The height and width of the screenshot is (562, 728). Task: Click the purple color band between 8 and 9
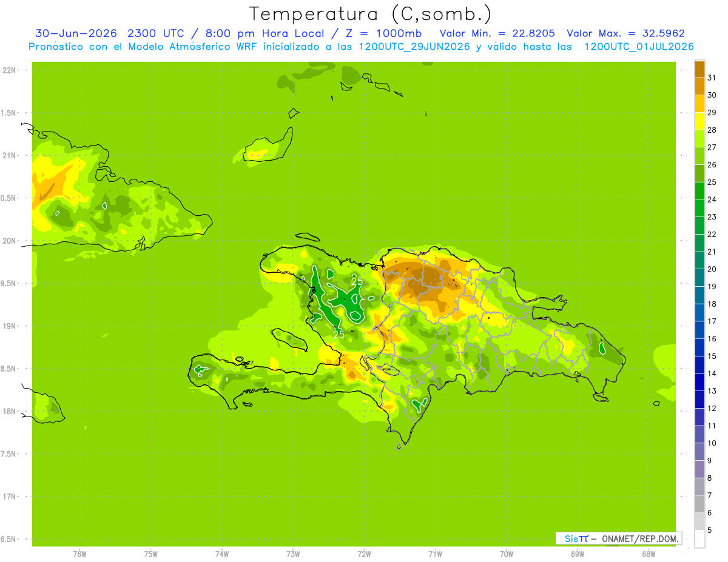click(699, 469)
